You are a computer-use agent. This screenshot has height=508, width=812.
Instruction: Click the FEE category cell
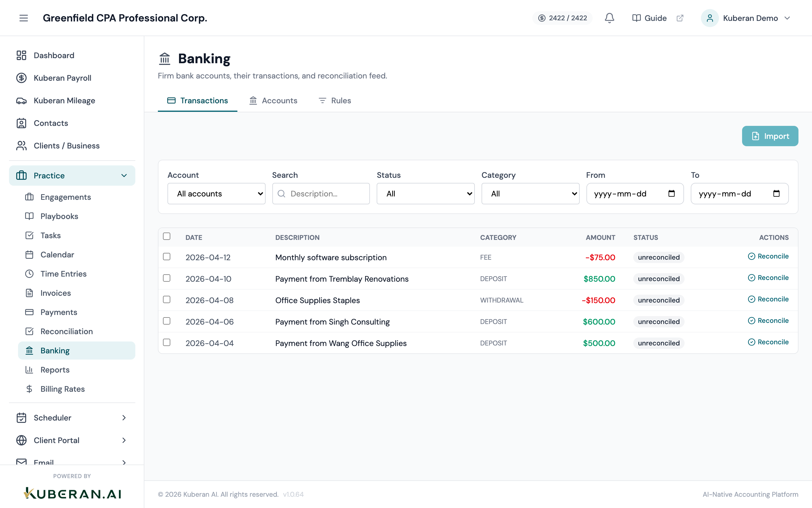click(486, 257)
